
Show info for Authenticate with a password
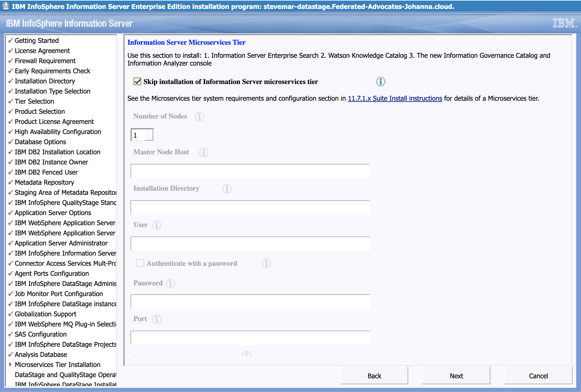[266, 263]
